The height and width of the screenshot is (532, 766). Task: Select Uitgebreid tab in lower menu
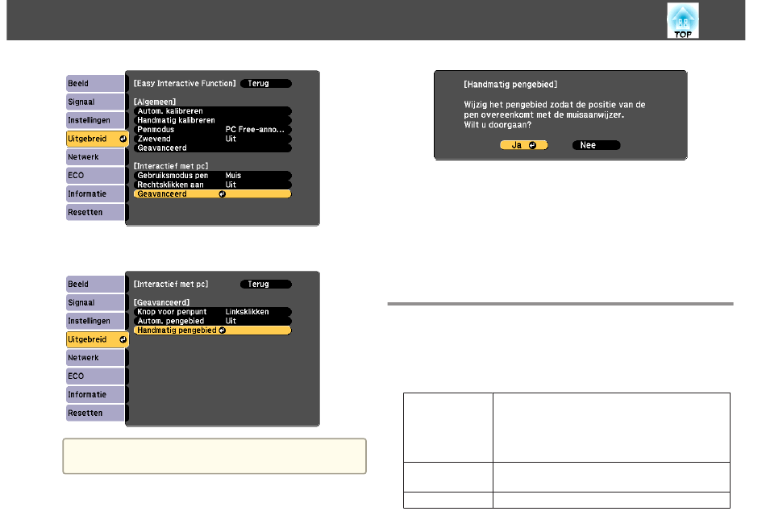click(x=98, y=339)
